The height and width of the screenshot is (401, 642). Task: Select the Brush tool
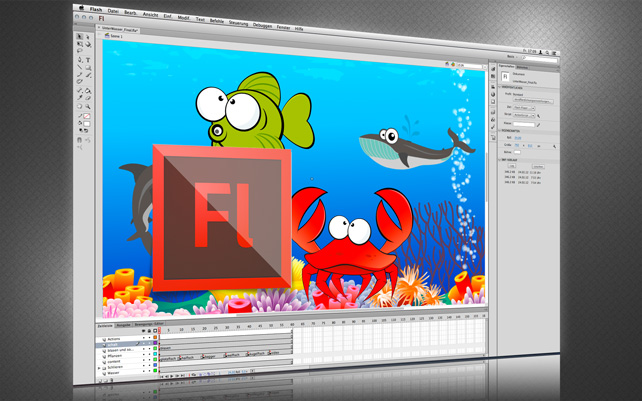(88, 75)
